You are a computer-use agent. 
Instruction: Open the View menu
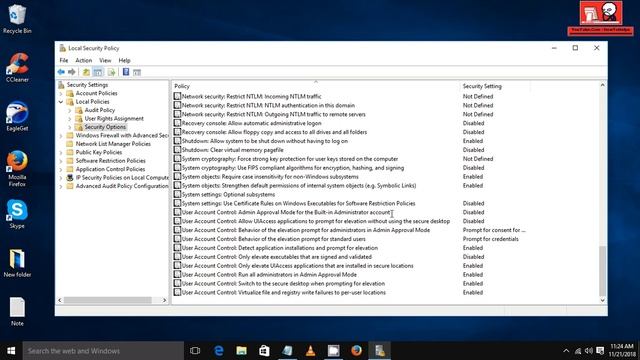coord(105,60)
